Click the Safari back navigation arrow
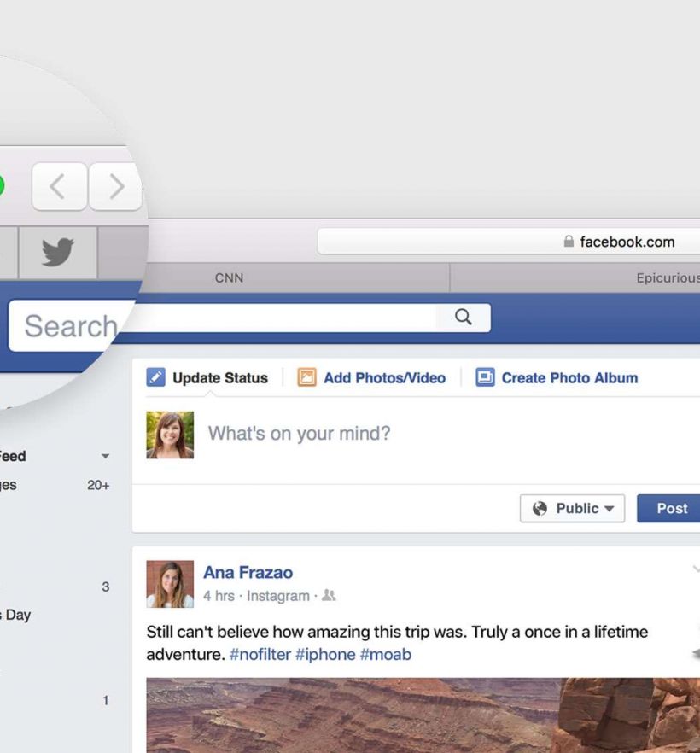700x753 pixels. (58, 186)
